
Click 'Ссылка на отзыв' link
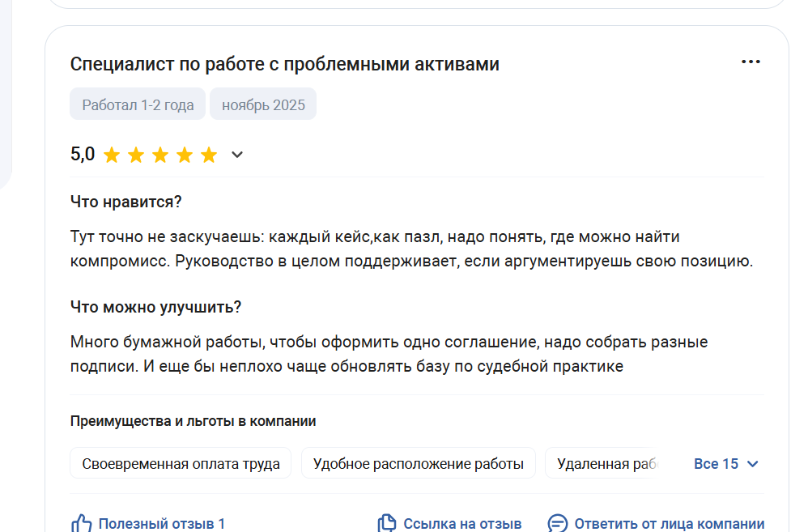coord(462,524)
